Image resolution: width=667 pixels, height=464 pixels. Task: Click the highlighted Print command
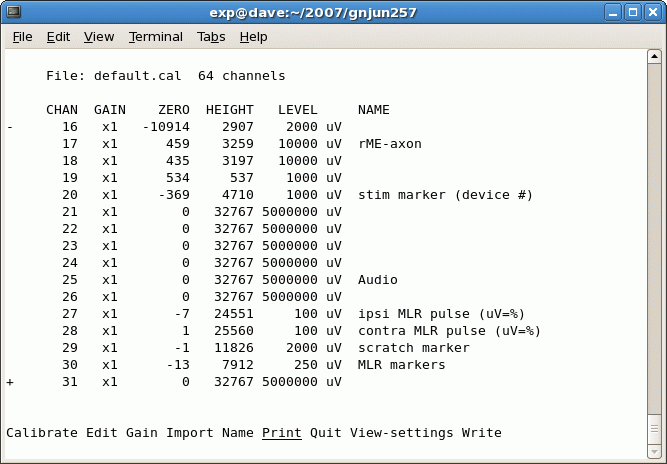pos(281,433)
